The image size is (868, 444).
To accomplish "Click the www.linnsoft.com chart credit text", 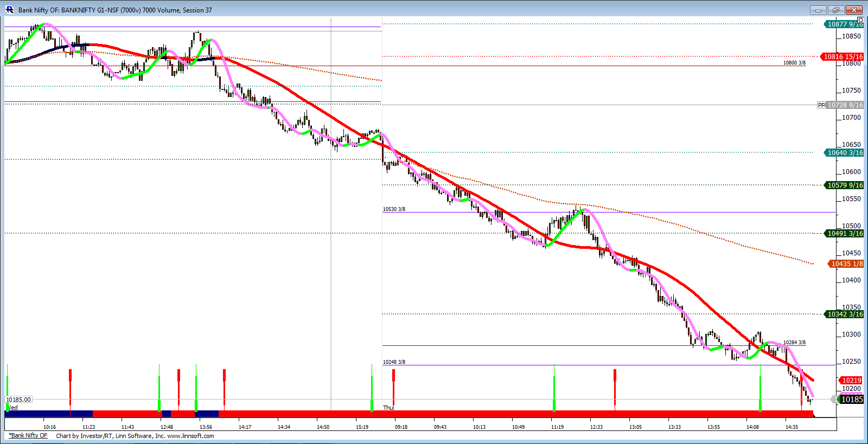I will click(190, 436).
